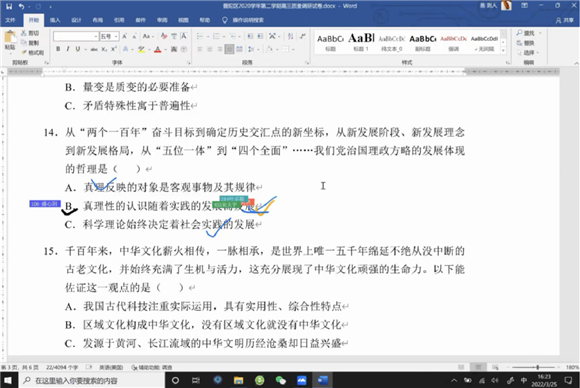Click the Windows Start button
The width and height of the screenshot is (580, 388).
pyautogui.click(x=8, y=380)
